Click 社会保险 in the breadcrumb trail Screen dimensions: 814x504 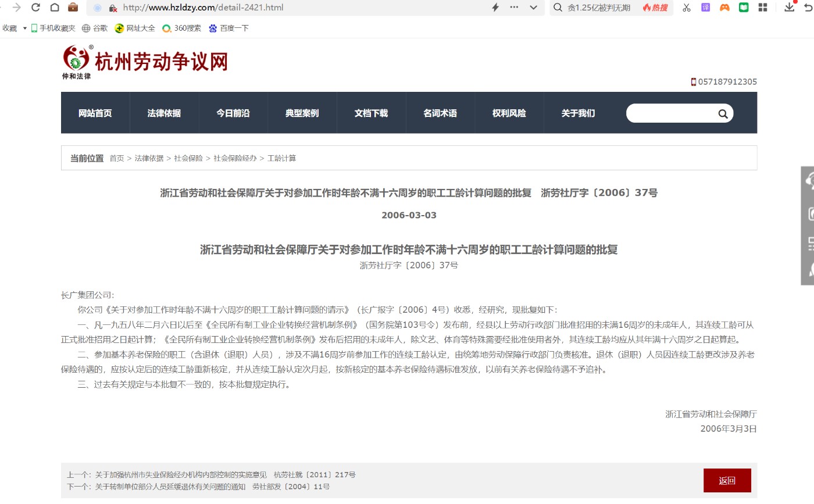pos(188,158)
